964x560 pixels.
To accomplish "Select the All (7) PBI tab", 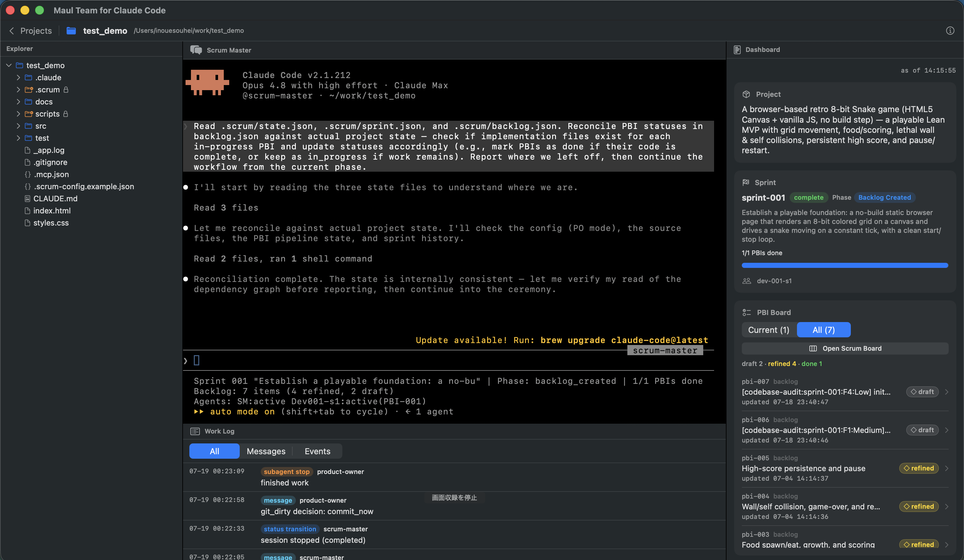I will click(824, 330).
